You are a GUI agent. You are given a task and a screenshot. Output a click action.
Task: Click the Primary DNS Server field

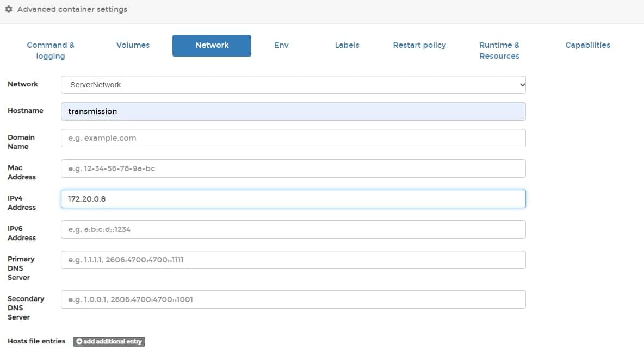point(293,260)
